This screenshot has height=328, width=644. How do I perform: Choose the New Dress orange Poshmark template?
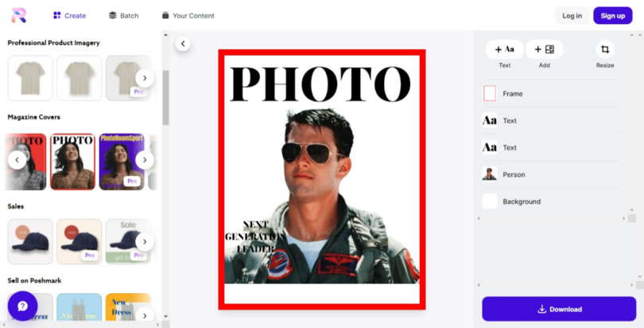(128, 307)
